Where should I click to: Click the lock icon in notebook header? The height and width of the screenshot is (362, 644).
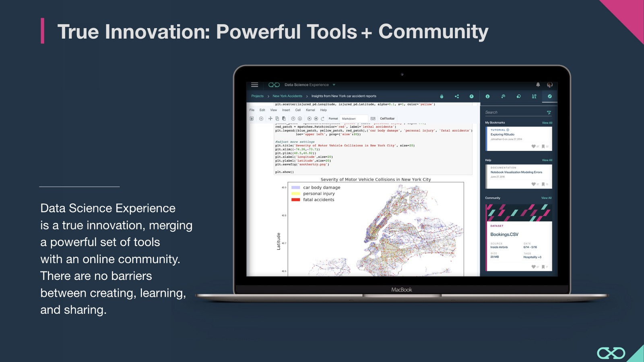coord(442,97)
